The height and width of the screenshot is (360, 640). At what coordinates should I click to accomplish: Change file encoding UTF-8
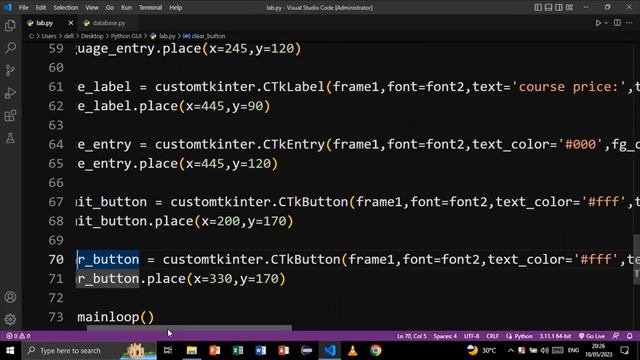(471, 336)
